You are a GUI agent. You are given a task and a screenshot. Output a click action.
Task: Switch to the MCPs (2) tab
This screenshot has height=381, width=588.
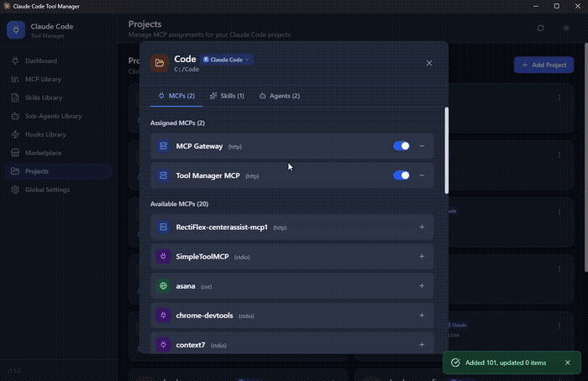tap(176, 96)
